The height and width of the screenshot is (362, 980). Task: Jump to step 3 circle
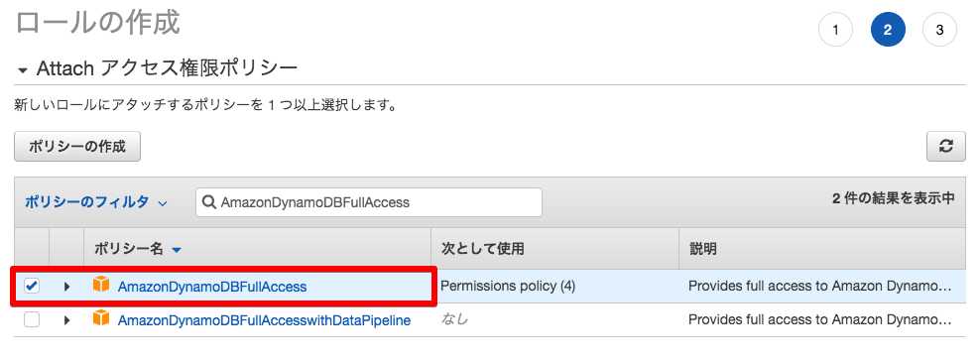pyautogui.click(x=939, y=30)
